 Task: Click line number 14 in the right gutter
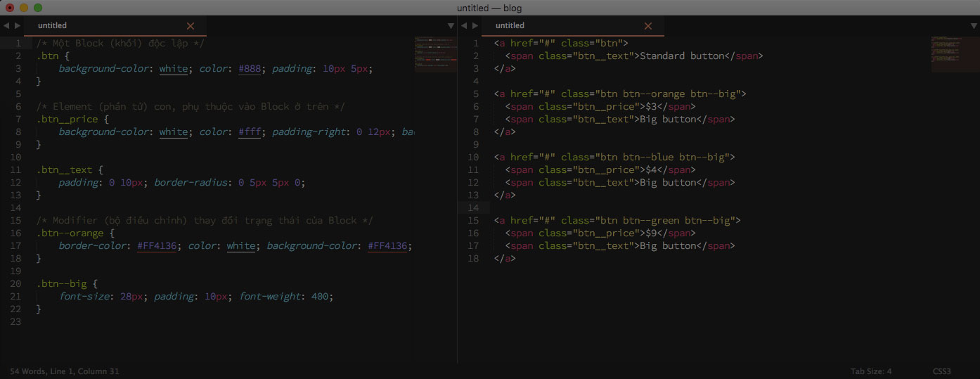pyautogui.click(x=473, y=208)
